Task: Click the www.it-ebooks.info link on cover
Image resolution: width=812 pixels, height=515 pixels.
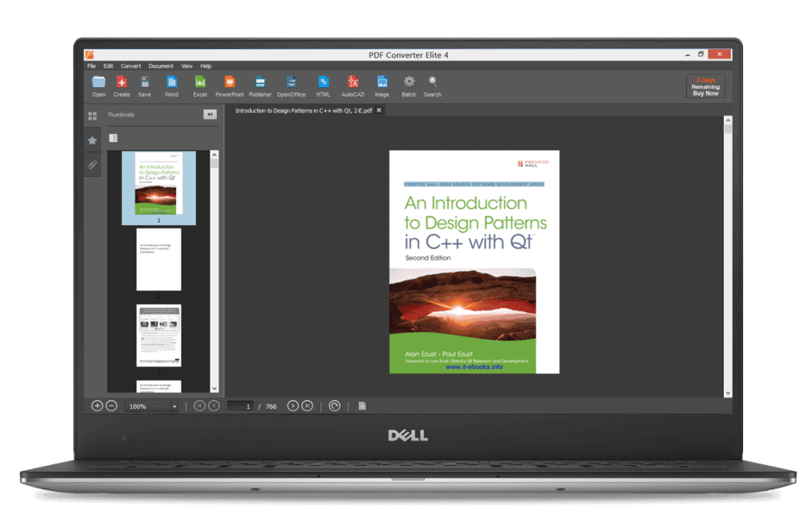Action: click(x=474, y=367)
